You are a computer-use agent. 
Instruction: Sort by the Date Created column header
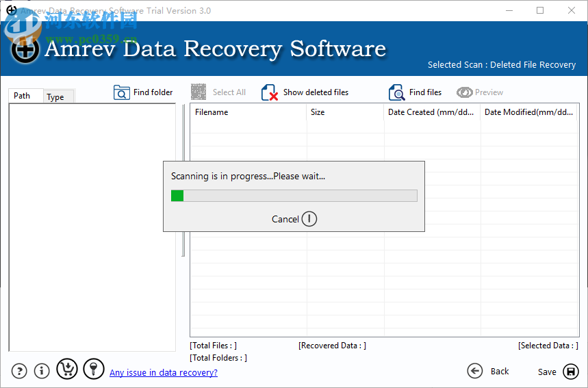tap(432, 112)
